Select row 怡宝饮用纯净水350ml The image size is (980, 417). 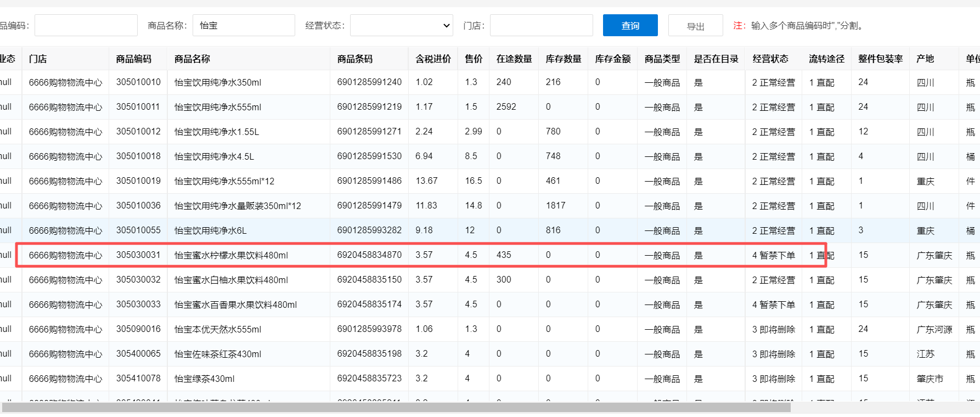coord(217,82)
